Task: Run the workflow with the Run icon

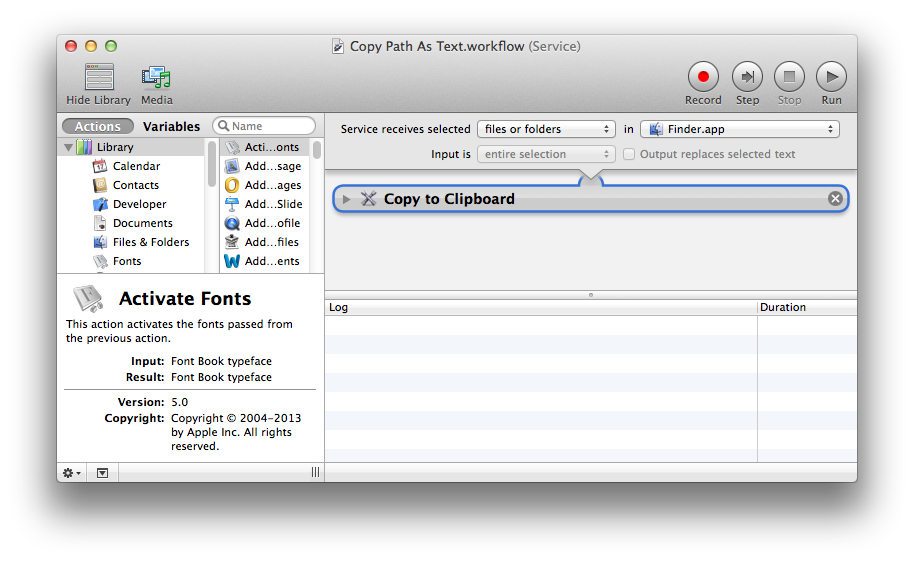Action: coord(831,77)
